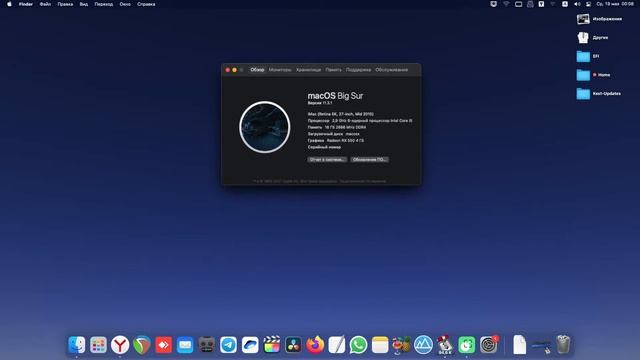Select the Обзор tab
The height and width of the screenshot is (360, 640).
tap(257, 70)
